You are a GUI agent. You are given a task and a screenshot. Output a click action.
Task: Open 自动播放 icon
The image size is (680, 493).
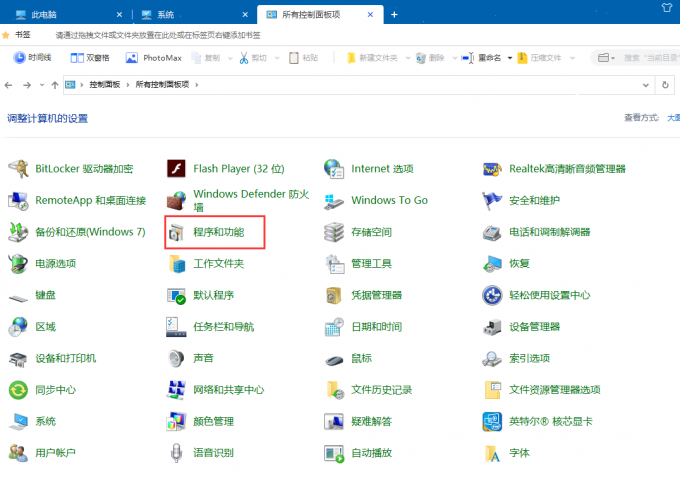[334, 453]
